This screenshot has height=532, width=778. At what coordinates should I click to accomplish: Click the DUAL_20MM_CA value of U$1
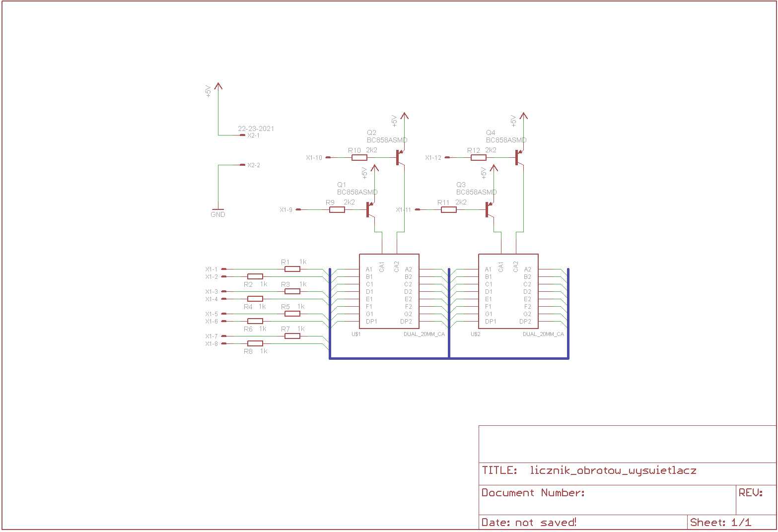pyautogui.click(x=424, y=334)
